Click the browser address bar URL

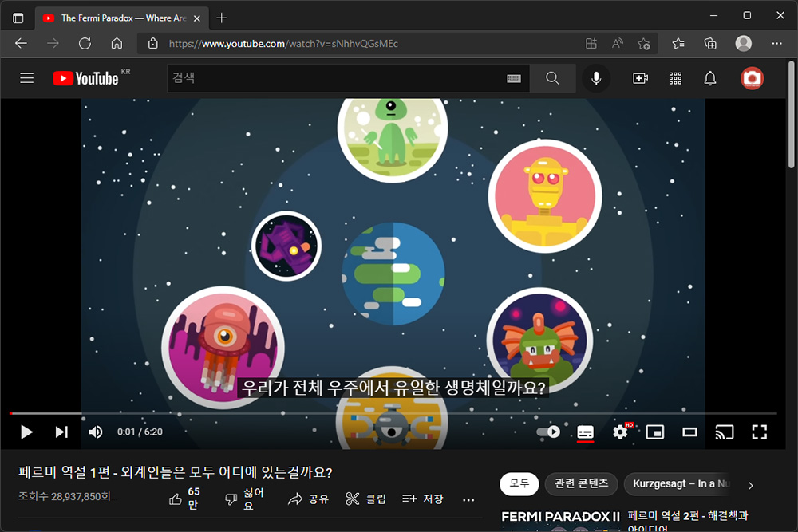point(283,44)
